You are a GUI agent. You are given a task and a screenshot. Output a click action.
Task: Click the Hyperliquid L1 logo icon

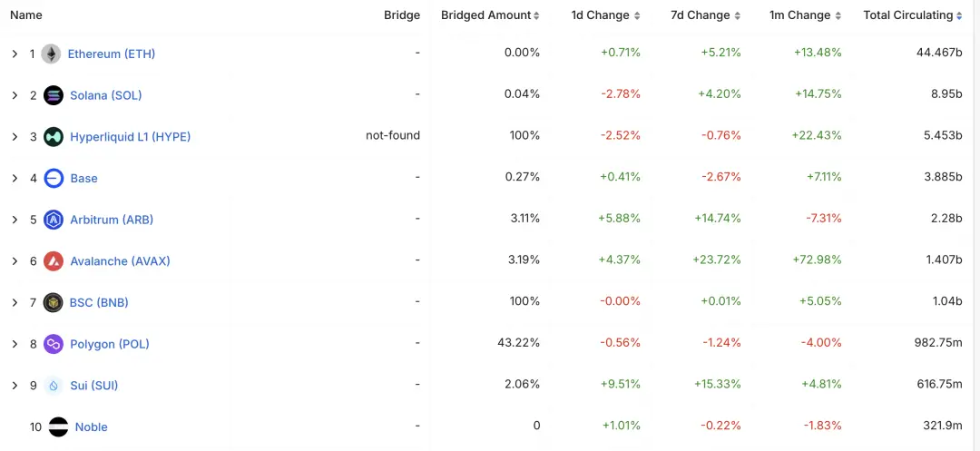pyautogui.click(x=54, y=137)
